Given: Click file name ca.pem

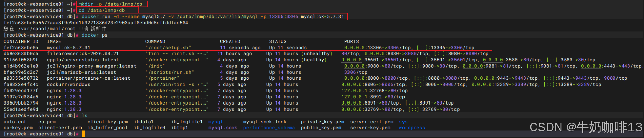Looking at the screenshot, I should [x=47, y=122].
